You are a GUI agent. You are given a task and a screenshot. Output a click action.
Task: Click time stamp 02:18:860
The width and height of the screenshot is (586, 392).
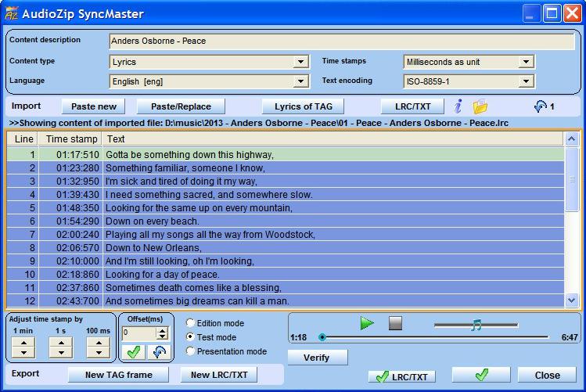click(77, 275)
